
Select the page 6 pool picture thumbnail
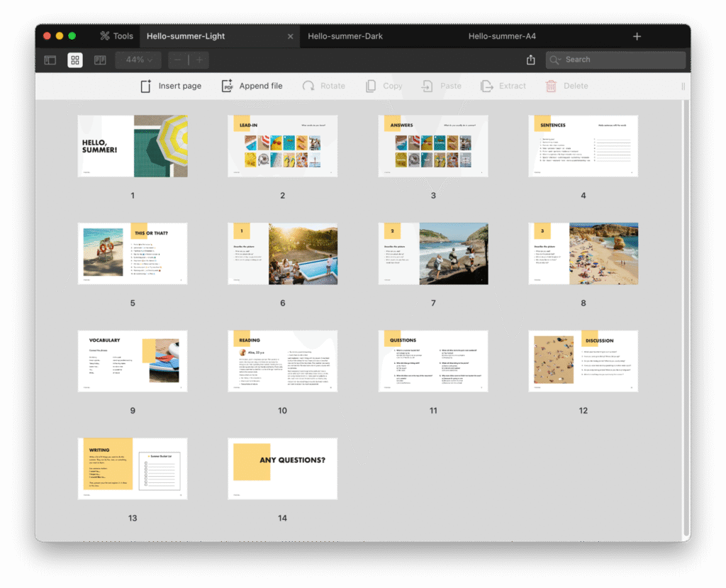pyautogui.click(x=282, y=254)
